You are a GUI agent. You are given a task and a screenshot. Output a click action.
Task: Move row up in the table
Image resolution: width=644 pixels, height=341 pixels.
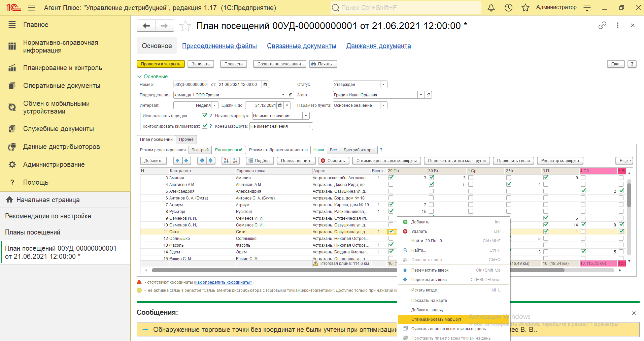(x=177, y=161)
